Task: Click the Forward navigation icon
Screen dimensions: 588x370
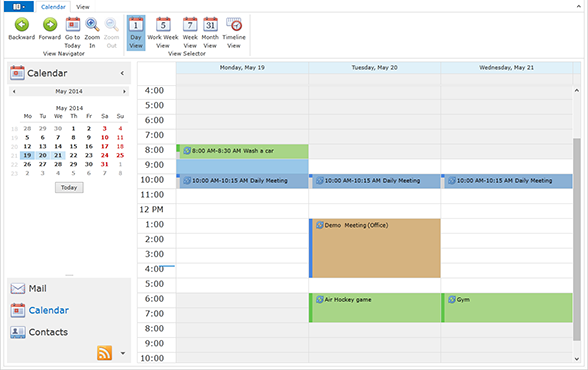Action: pos(50,25)
